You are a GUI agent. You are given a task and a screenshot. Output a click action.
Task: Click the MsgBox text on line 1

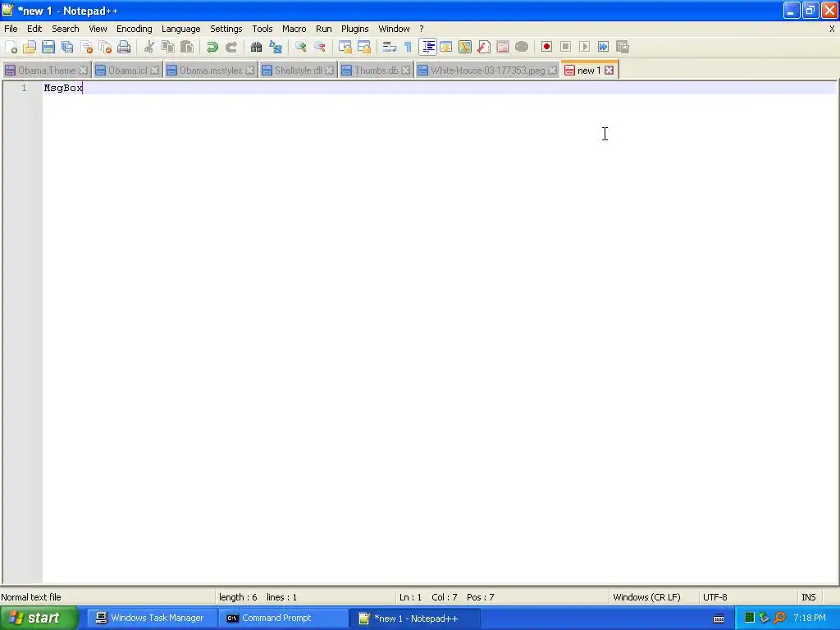tap(63, 88)
